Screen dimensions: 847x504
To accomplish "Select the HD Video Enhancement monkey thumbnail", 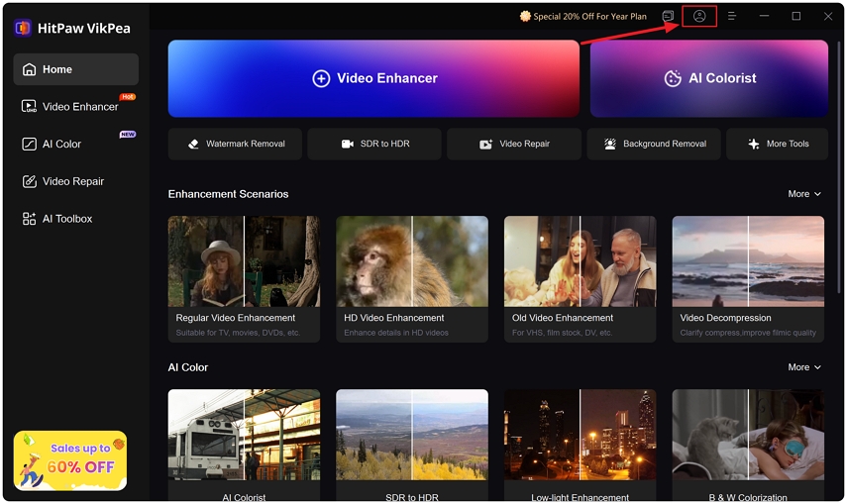I will (x=412, y=261).
